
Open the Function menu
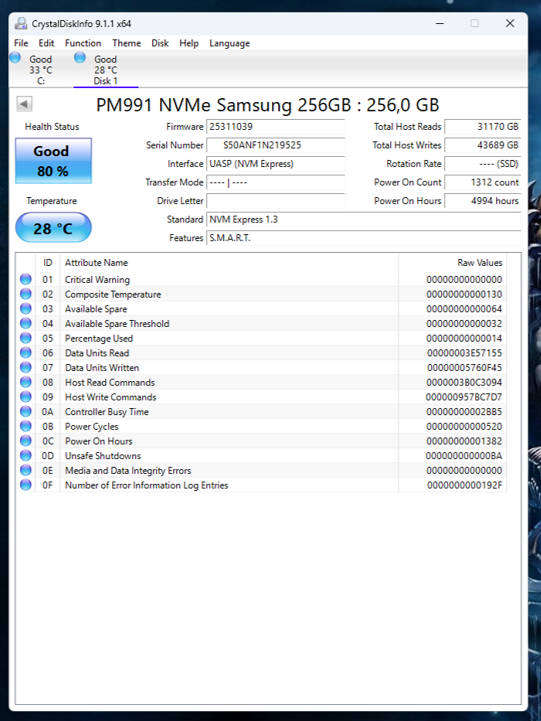[x=83, y=43]
